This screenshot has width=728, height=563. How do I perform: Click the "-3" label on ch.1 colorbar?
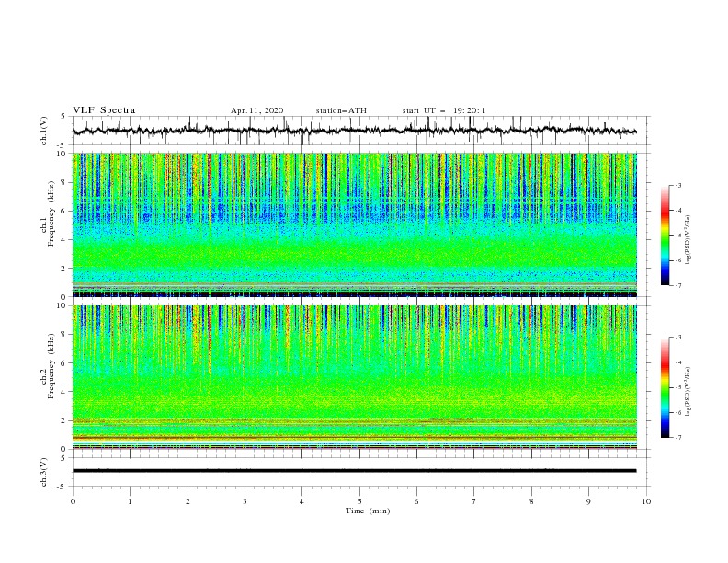[x=678, y=185]
